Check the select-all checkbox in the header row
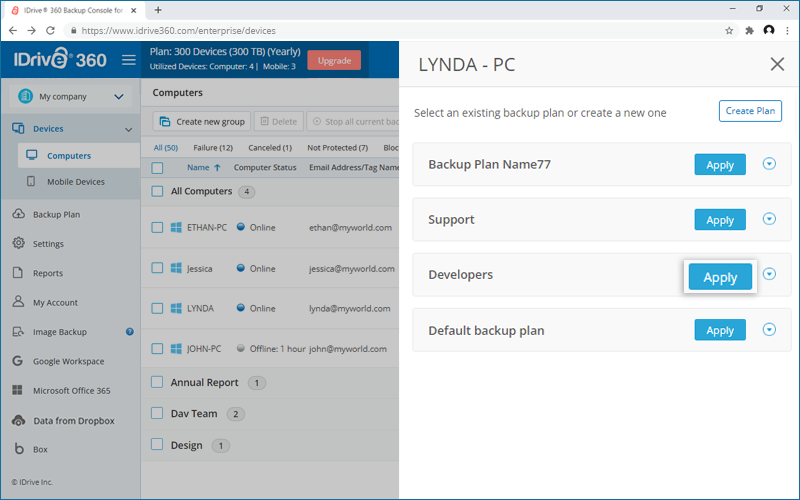This screenshot has height=500, width=800. [x=157, y=168]
